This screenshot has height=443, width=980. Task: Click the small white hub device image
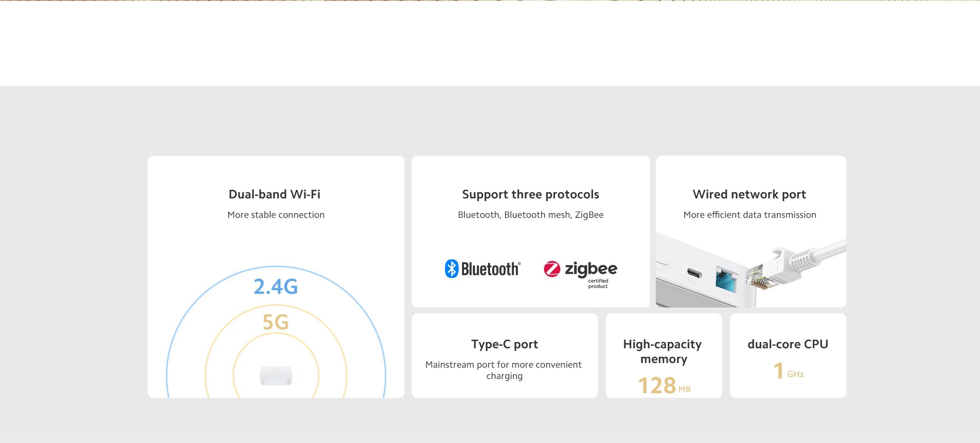click(x=276, y=376)
